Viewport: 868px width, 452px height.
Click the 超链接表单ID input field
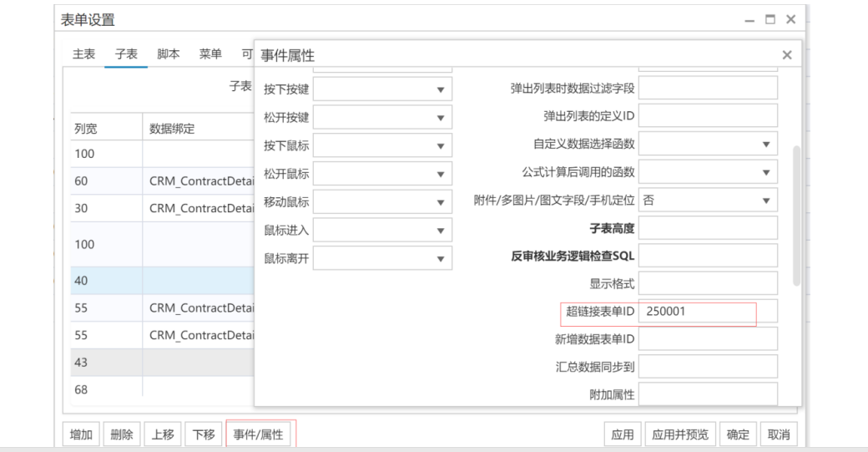[x=708, y=312]
